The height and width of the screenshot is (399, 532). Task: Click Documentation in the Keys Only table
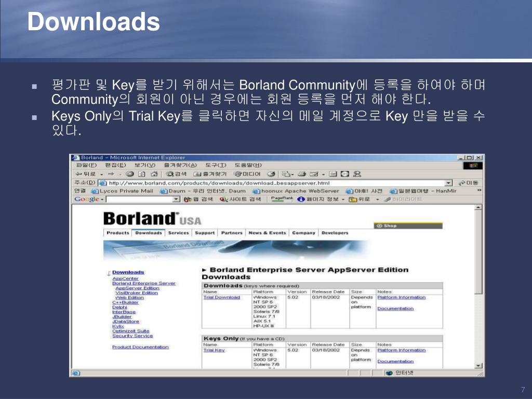395,362
